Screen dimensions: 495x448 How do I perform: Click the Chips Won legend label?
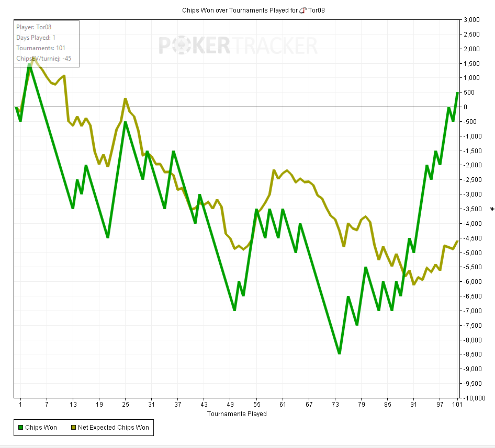pyautogui.click(x=41, y=428)
